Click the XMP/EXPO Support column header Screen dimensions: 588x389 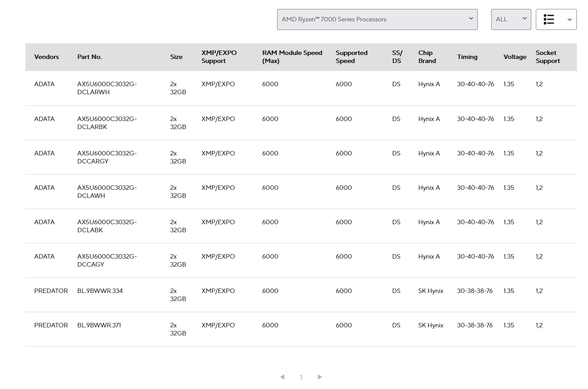click(219, 57)
